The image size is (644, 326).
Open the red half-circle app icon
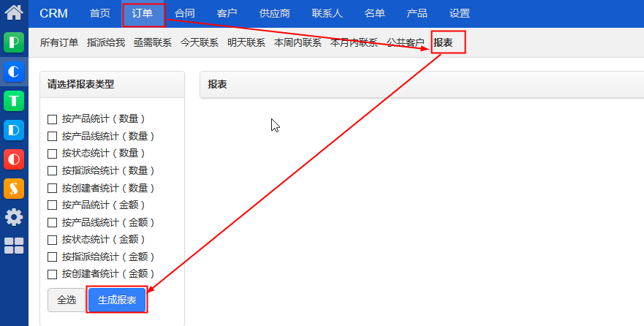14,159
